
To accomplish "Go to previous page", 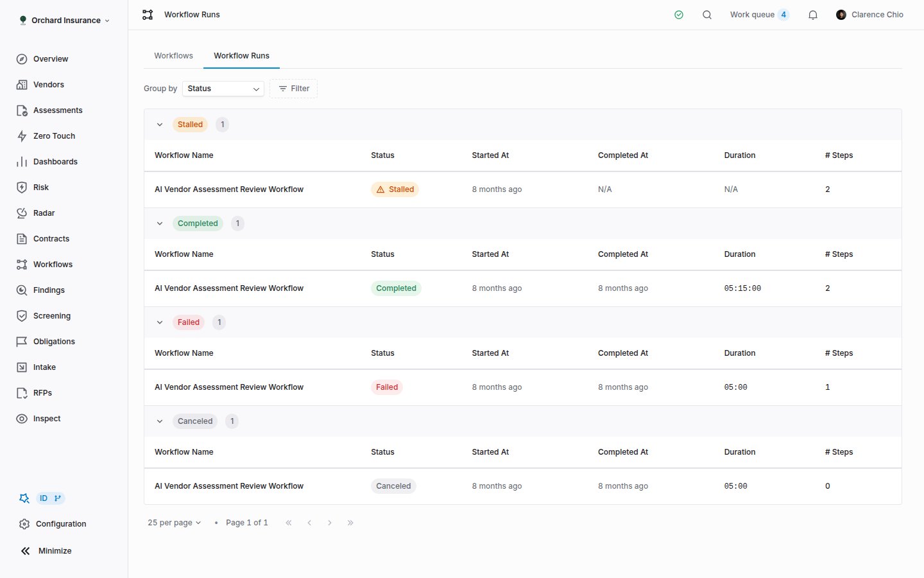I will point(309,523).
